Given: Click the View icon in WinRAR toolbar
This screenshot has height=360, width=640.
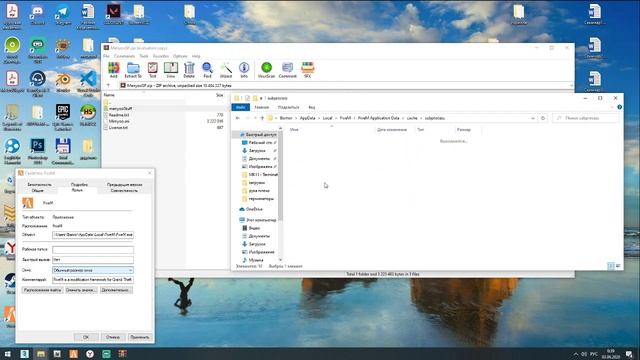Looking at the screenshot, I should (x=171, y=70).
